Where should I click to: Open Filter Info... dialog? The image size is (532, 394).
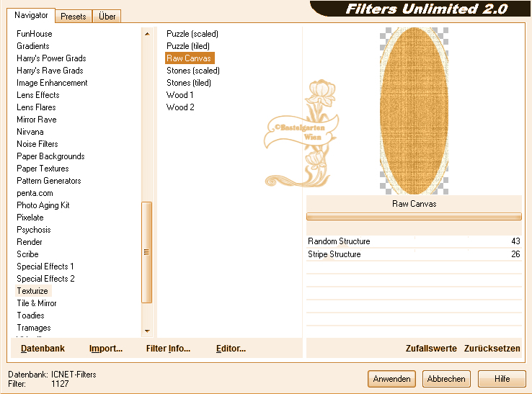pyautogui.click(x=168, y=349)
